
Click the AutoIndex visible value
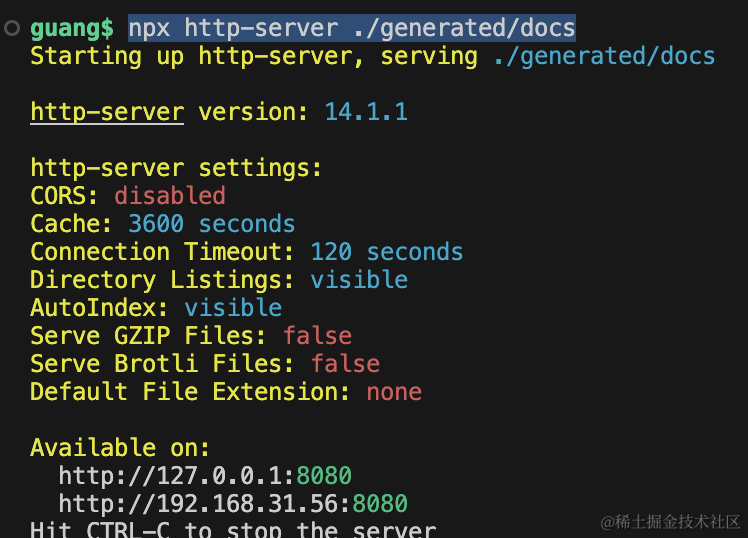[x=232, y=307]
